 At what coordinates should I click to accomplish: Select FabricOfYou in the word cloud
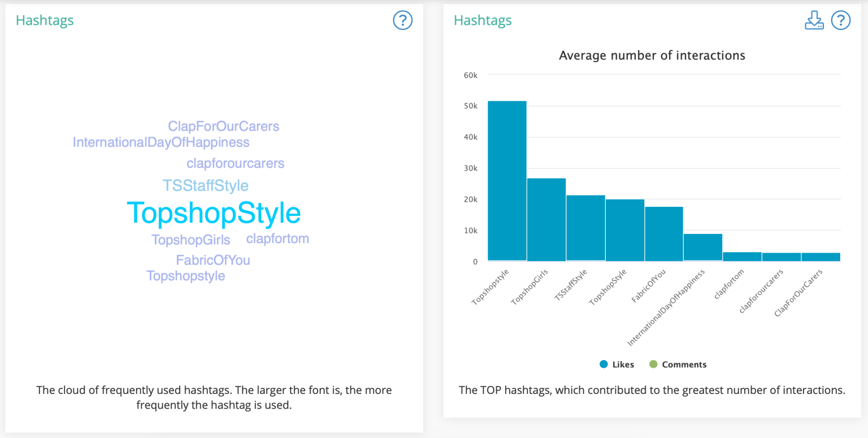pos(212,261)
